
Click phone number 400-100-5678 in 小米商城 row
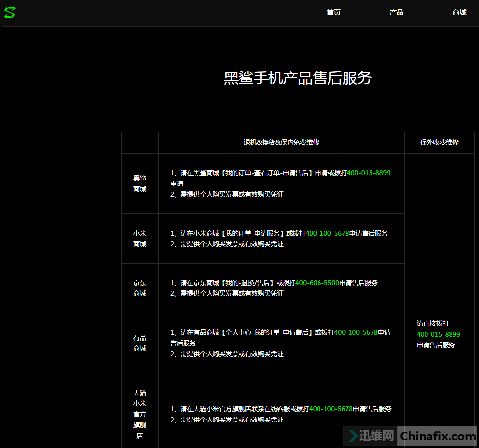pos(327,233)
